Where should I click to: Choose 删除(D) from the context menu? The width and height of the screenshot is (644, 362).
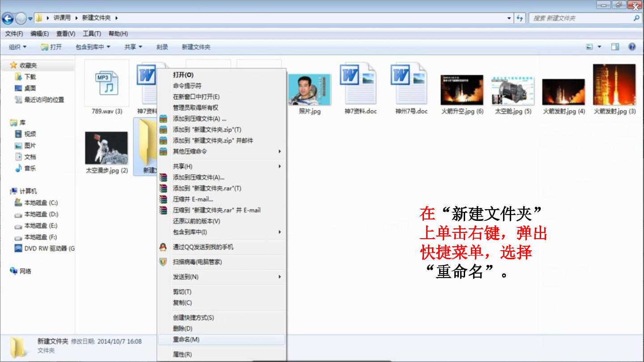pyautogui.click(x=222, y=328)
